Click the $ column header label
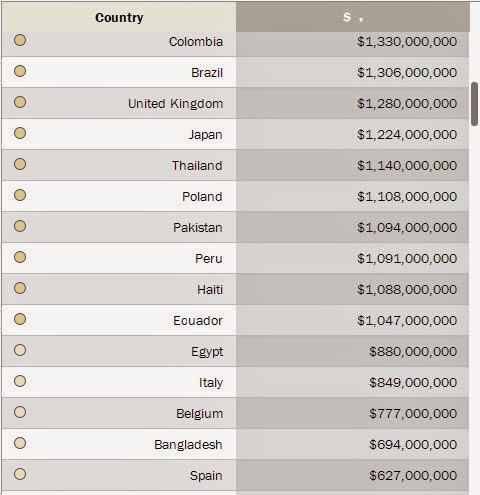 coord(347,17)
